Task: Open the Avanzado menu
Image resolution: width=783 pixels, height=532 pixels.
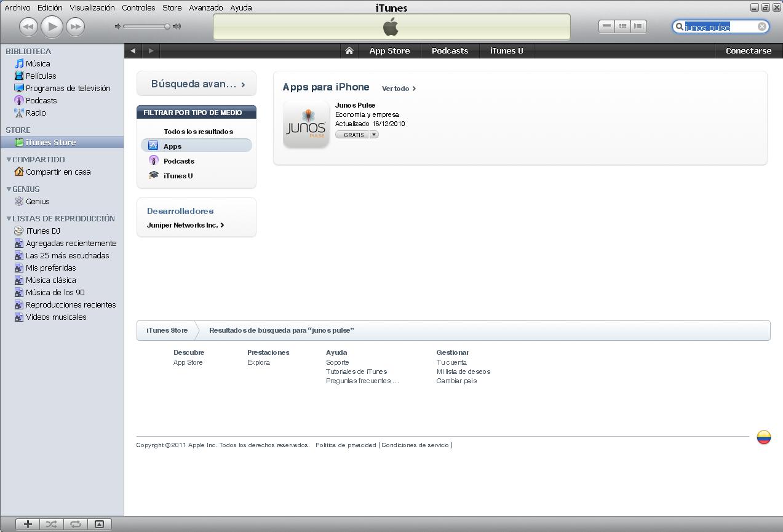Action: pos(205,7)
